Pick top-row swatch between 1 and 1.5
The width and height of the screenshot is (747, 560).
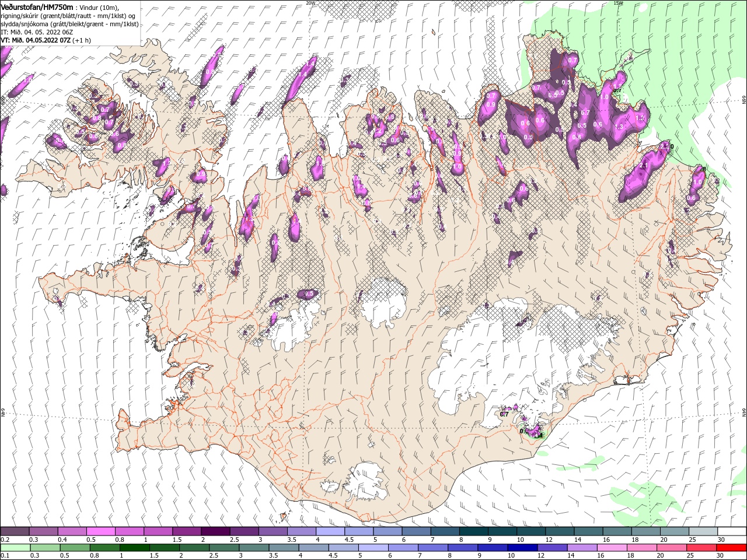[158, 531]
